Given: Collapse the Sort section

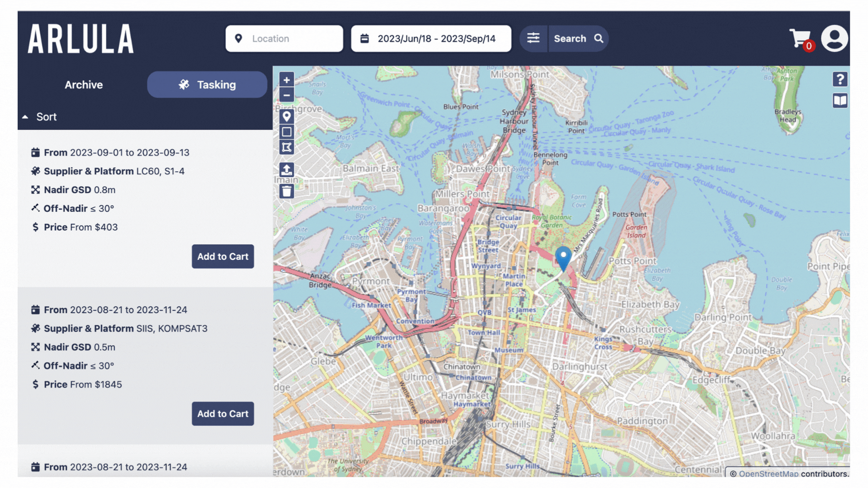Looking at the screenshot, I should click(40, 117).
